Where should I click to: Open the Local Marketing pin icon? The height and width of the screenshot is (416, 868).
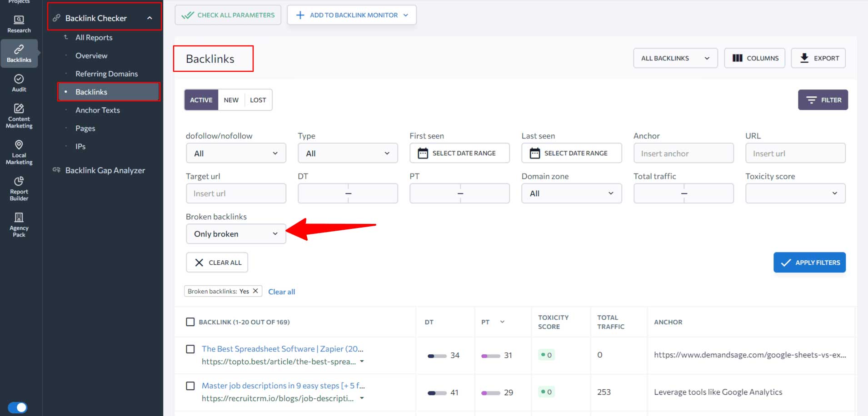pyautogui.click(x=19, y=144)
